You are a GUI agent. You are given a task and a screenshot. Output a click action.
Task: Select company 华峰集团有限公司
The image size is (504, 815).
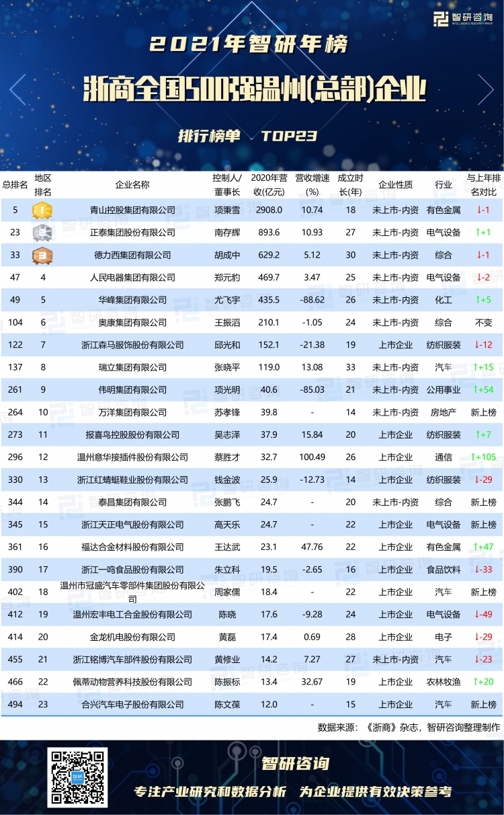132,300
